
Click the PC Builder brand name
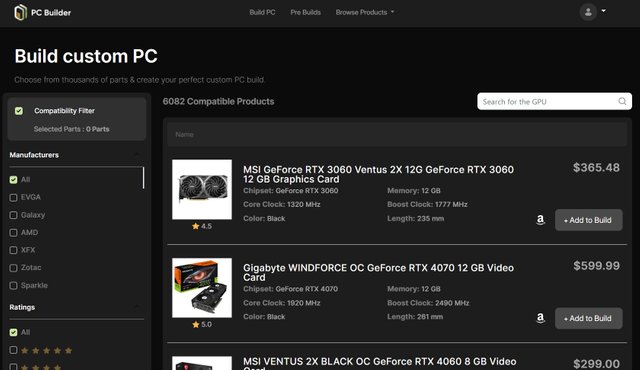tap(51, 13)
